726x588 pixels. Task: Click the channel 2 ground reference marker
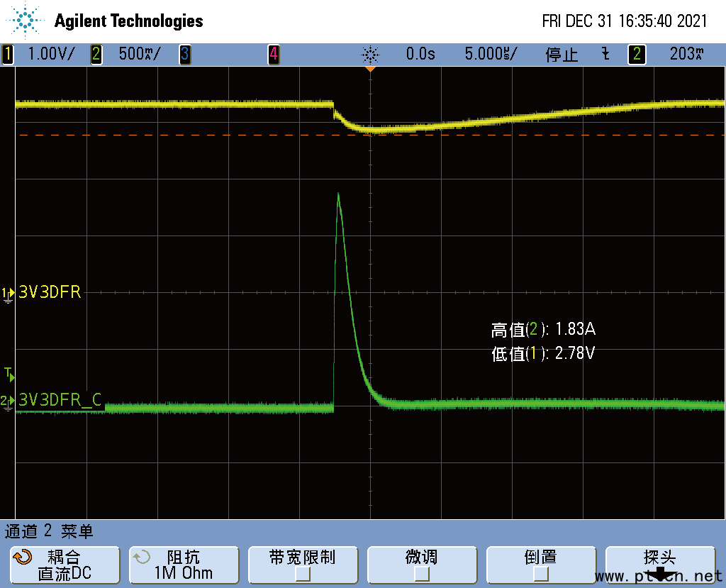[8, 402]
